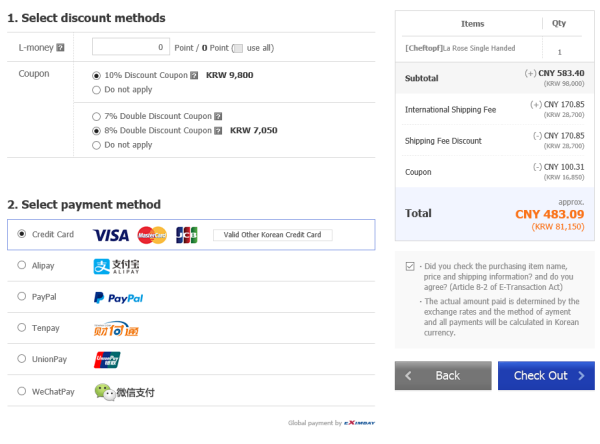The width and height of the screenshot is (600, 444).
Task: Select the Alipay payment radio button
Action: pyautogui.click(x=22, y=265)
